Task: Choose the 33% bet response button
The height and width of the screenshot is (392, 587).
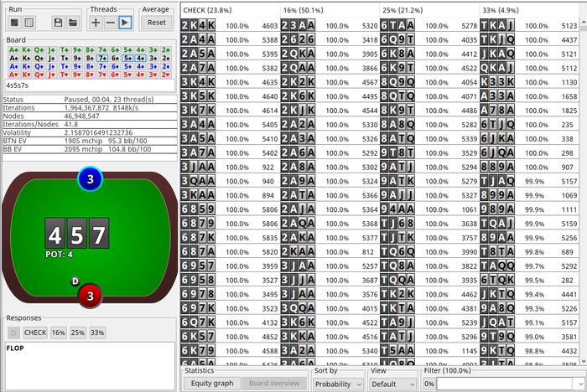Action: (x=97, y=333)
